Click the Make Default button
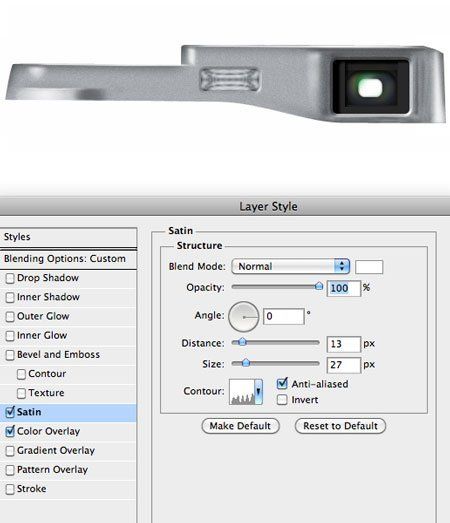The height and width of the screenshot is (523, 450). tap(240, 426)
